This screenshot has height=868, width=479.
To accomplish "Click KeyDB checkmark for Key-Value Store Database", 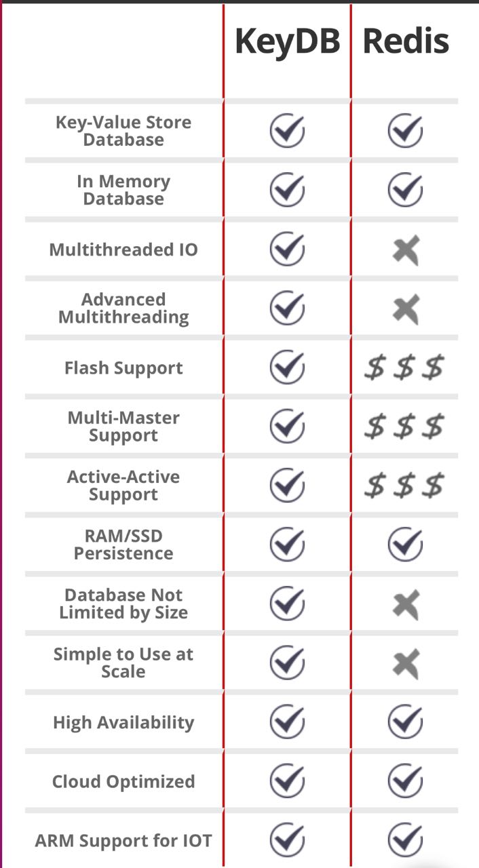I will pyautogui.click(x=287, y=131).
